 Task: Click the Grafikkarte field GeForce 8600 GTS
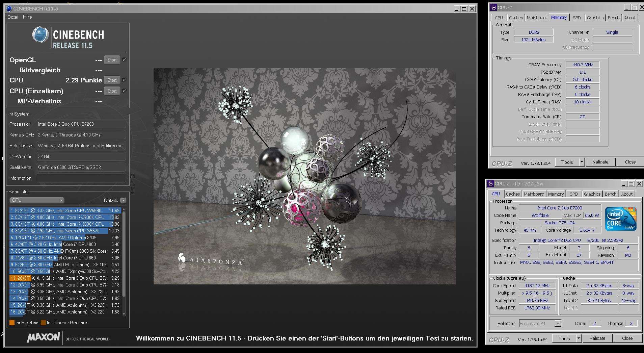click(81, 167)
